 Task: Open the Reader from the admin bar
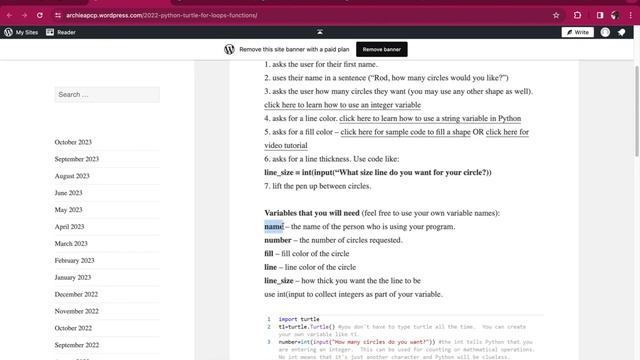(61, 32)
